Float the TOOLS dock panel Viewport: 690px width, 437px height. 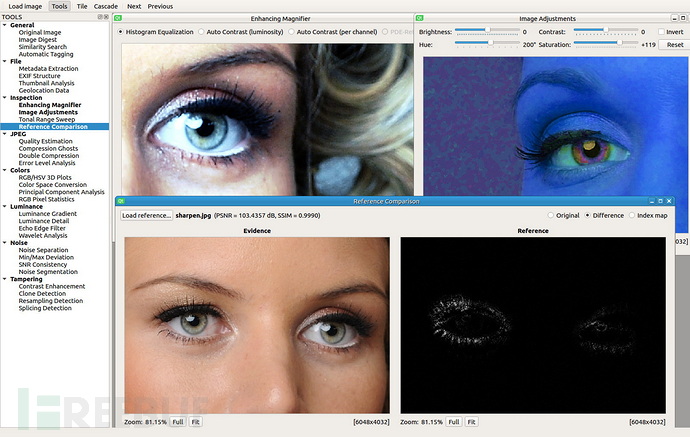pos(100,17)
